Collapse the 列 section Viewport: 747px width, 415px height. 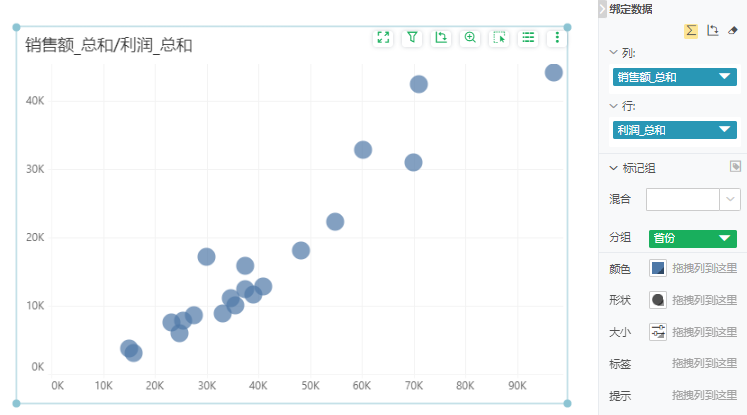point(614,52)
